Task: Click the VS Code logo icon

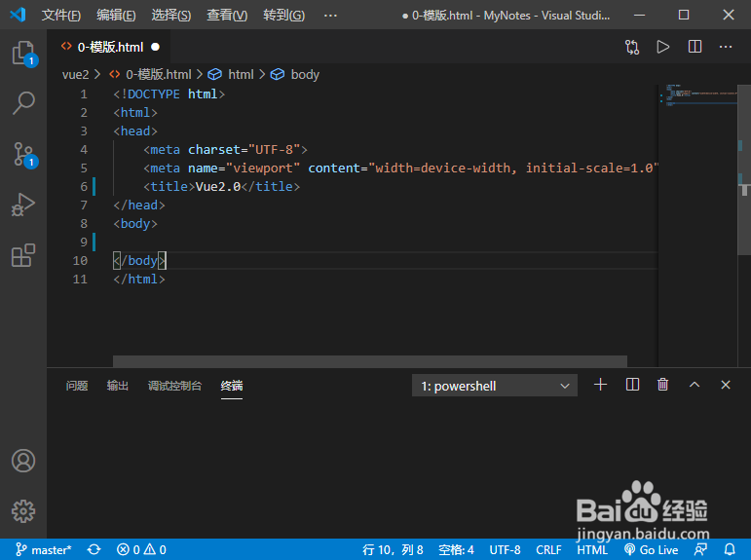Action: [18, 15]
